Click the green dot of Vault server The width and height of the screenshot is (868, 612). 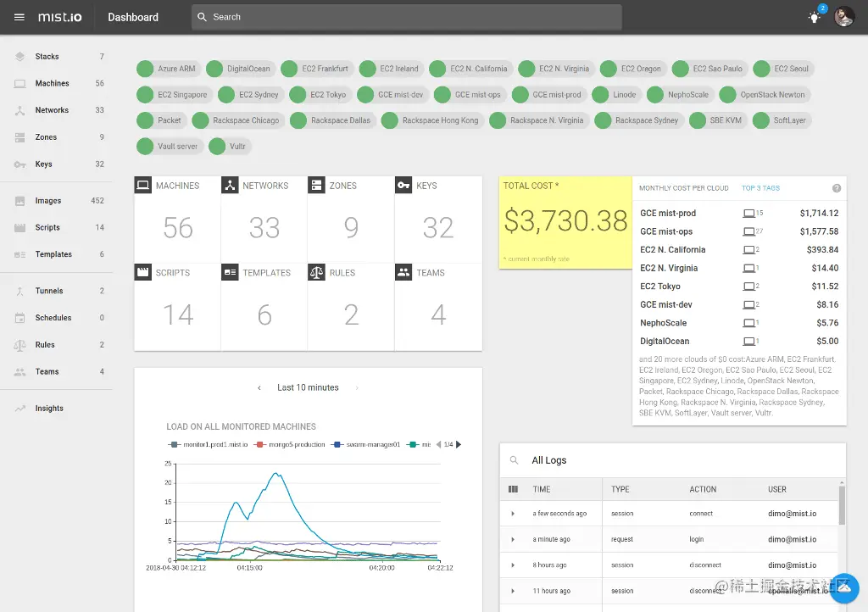(144, 146)
